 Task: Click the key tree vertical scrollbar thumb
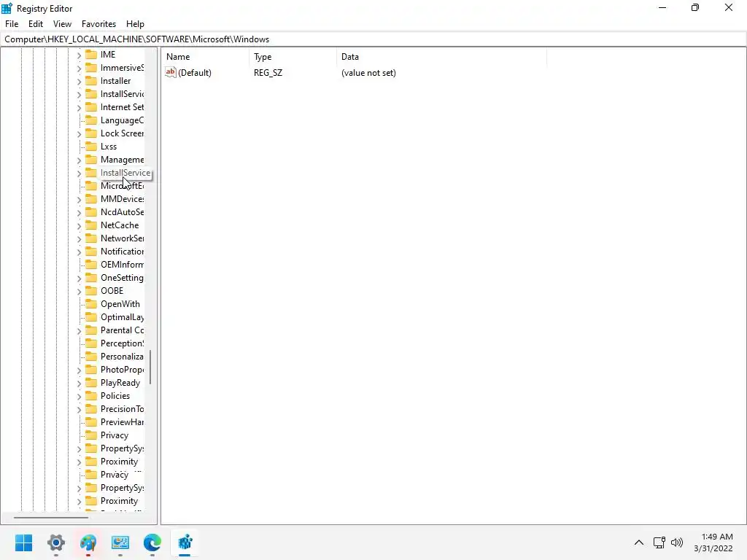click(x=150, y=367)
